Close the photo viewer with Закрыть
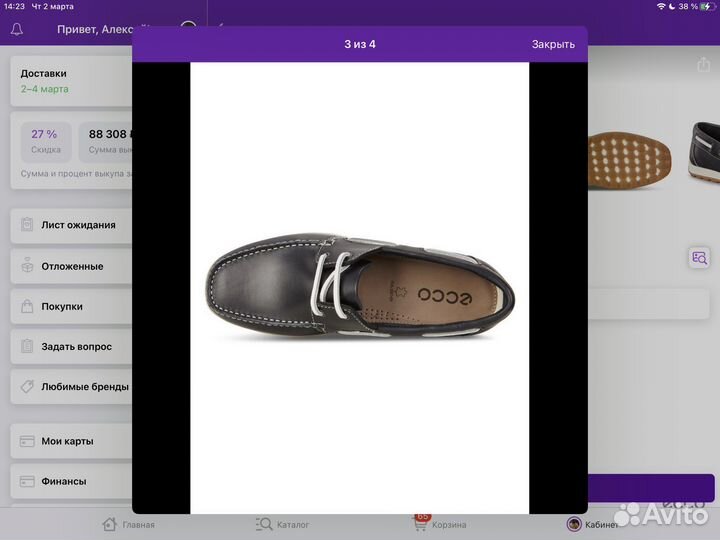 [x=553, y=44]
